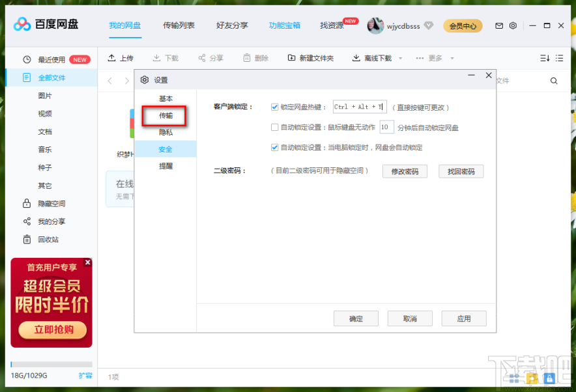576x392 pixels.
Task: Click the Offline download (离线下载) button
Action: click(x=372, y=58)
